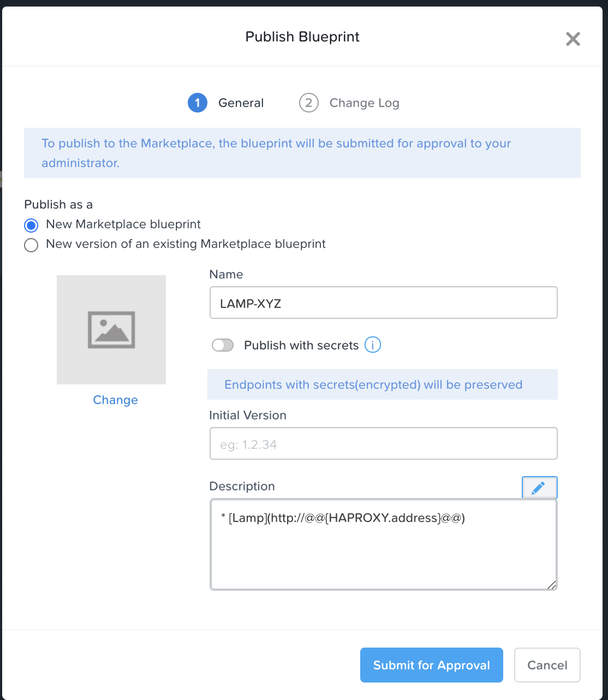Cancel publishing the blueprint
The width and height of the screenshot is (608, 700).
click(547, 665)
